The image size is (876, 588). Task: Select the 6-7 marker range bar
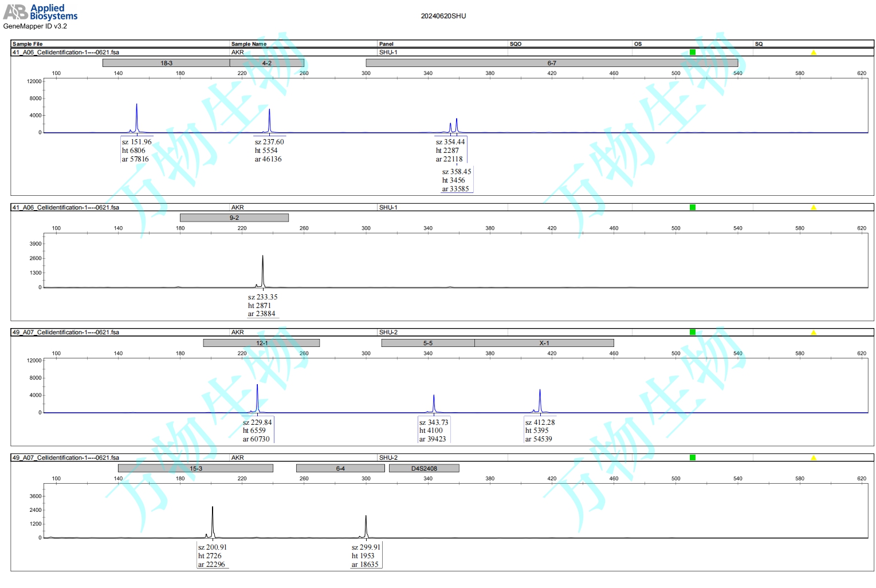click(x=551, y=63)
